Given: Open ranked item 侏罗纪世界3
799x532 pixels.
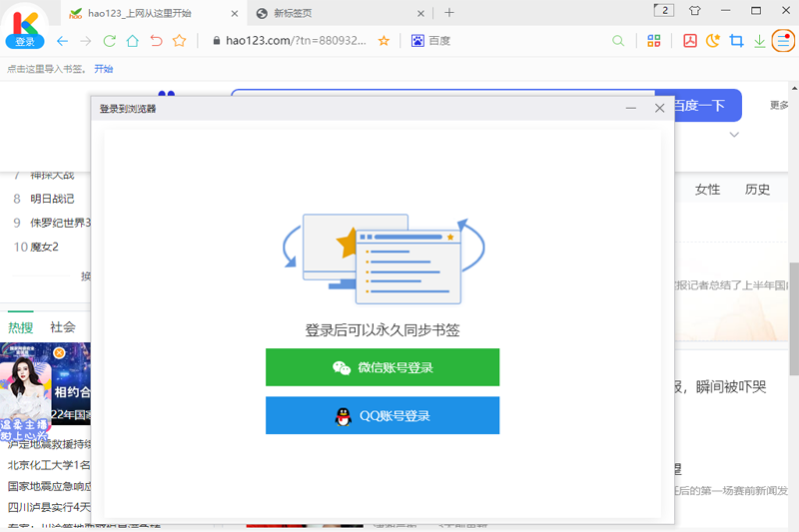Looking at the screenshot, I should [x=60, y=223].
